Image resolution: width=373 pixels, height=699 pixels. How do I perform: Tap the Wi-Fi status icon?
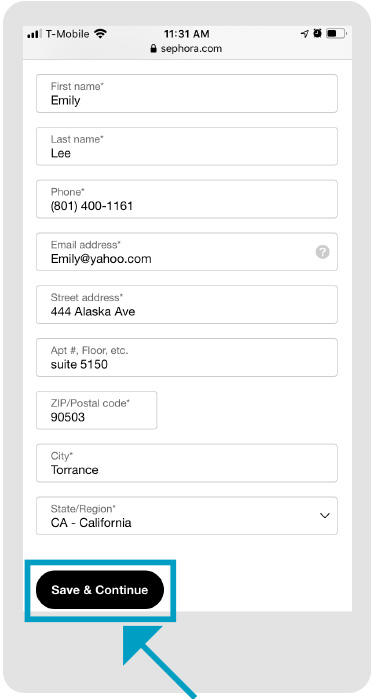[101, 34]
